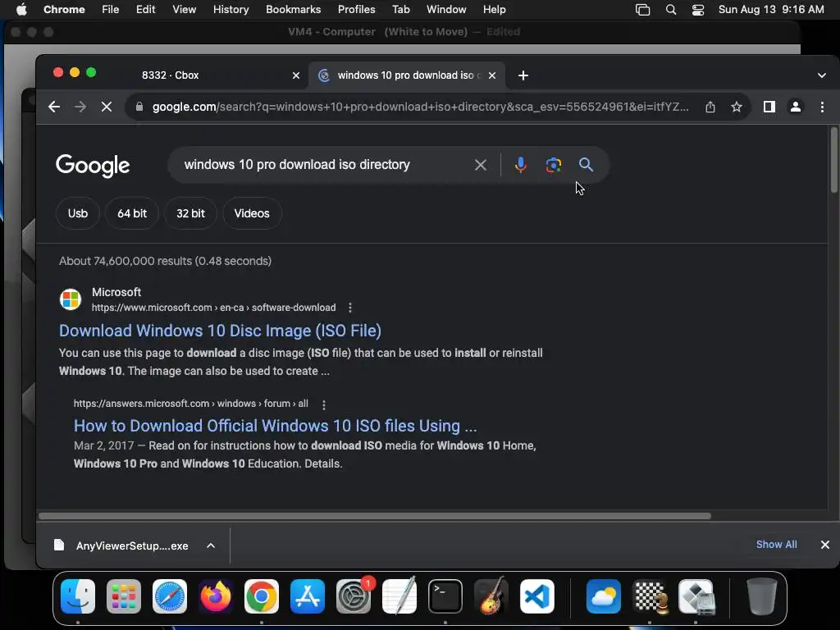This screenshot has height=630, width=840.
Task: Open the Weather app from dock
Action: pos(604,596)
